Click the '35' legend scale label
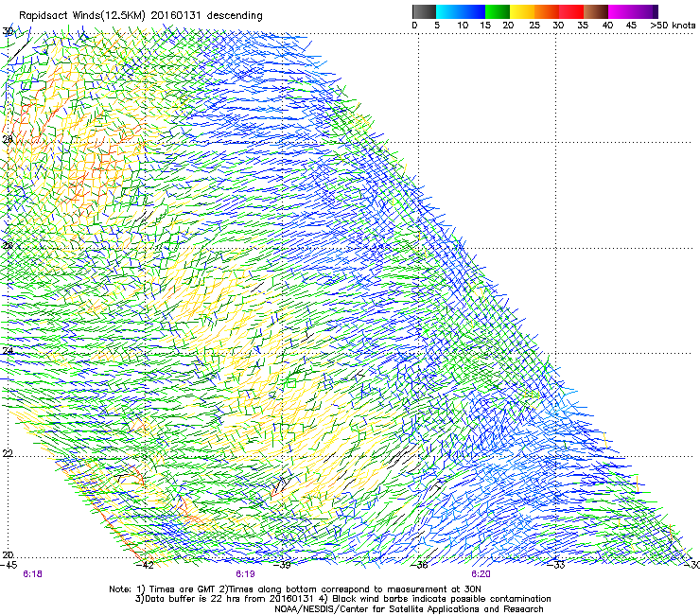 583,26
